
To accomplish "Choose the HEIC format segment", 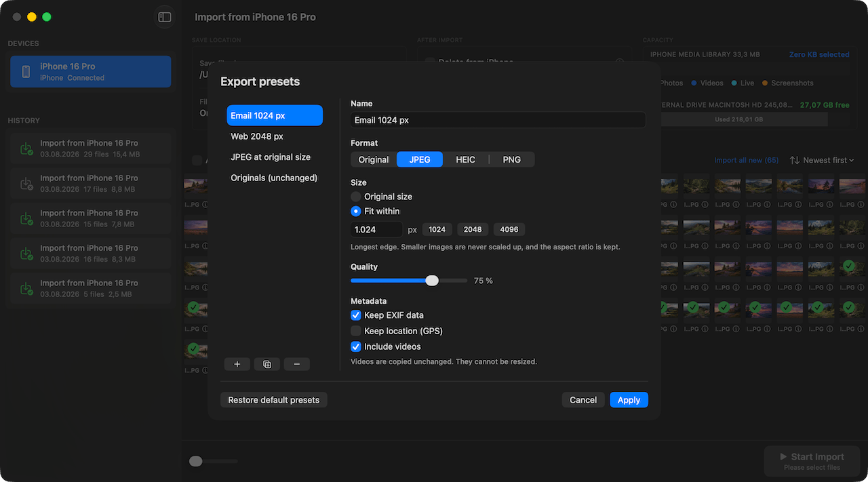I will click(x=466, y=159).
